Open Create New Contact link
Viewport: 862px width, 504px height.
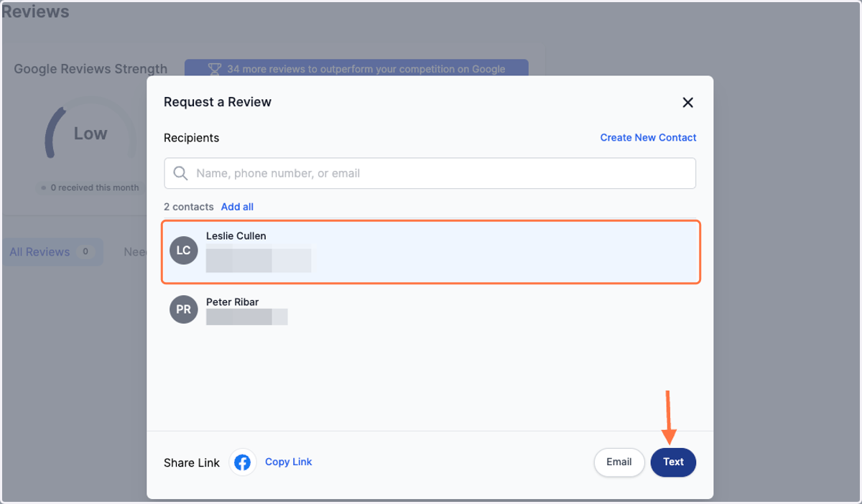pos(648,138)
